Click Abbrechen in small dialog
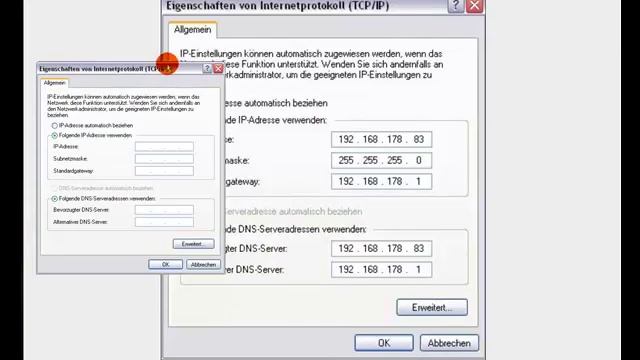The image size is (640, 360). point(203,264)
